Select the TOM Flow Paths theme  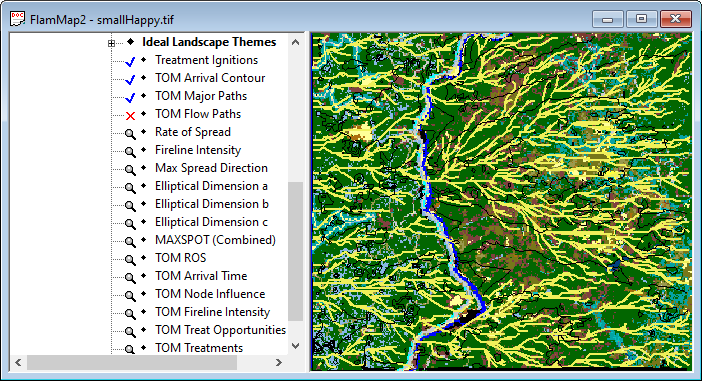coord(198,114)
